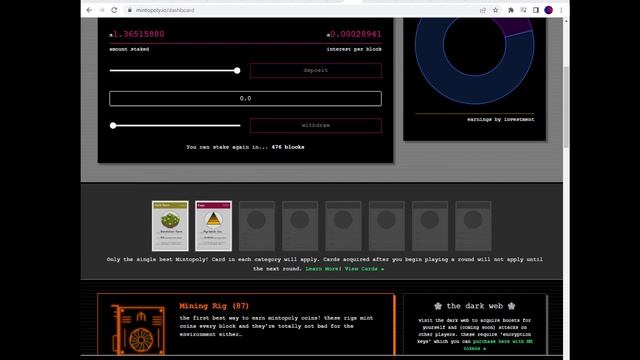The height and width of the screenshot is (360, 640).
Task: Reload the mintopoly dashboard page
Action: click(x=114, y=10)
